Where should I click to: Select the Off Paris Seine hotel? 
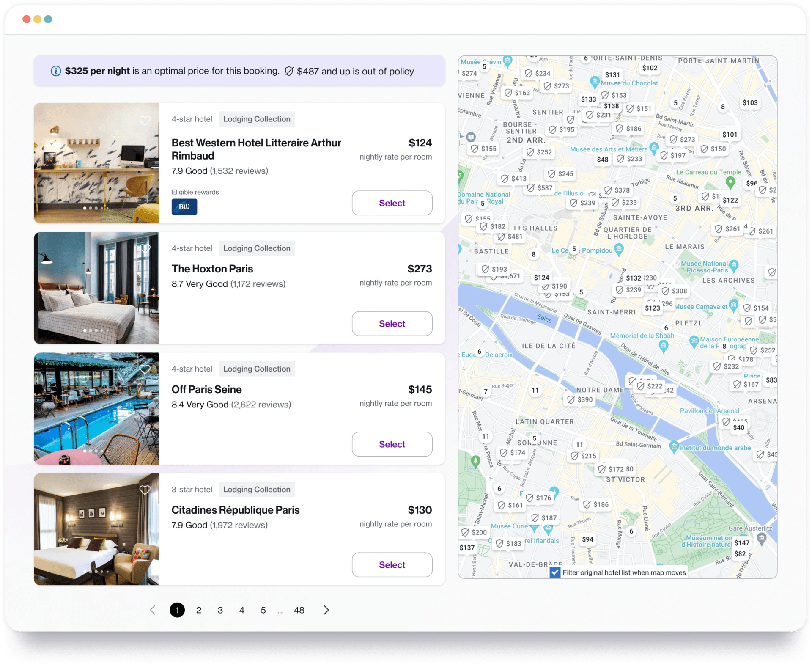point(392,444)
